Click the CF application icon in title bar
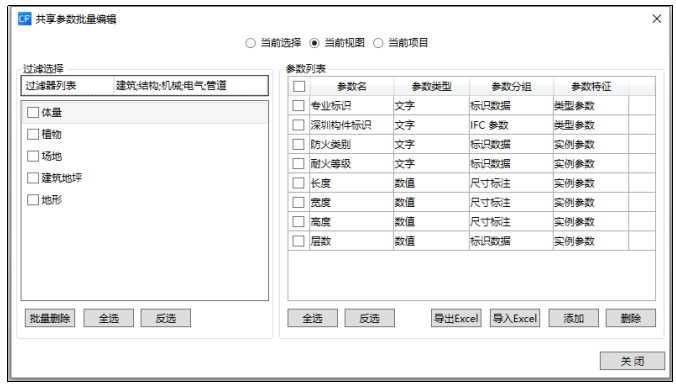 click(x=25, y=19)
